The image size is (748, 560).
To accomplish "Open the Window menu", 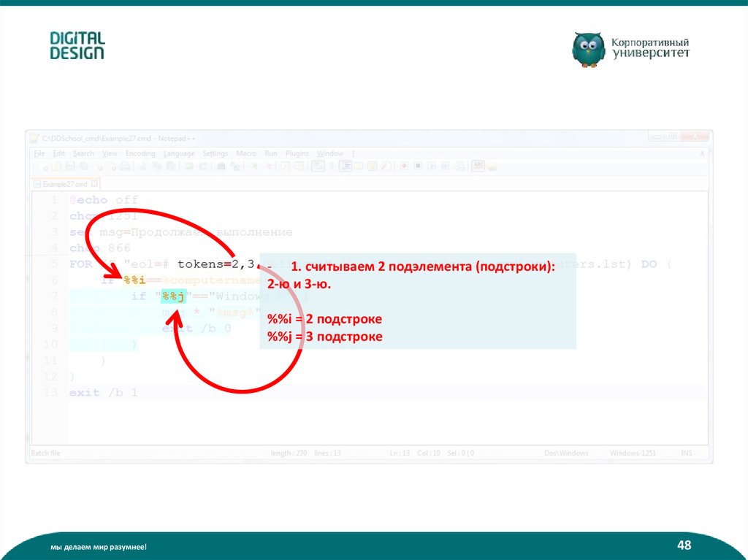I will click(x=330, y=153).
